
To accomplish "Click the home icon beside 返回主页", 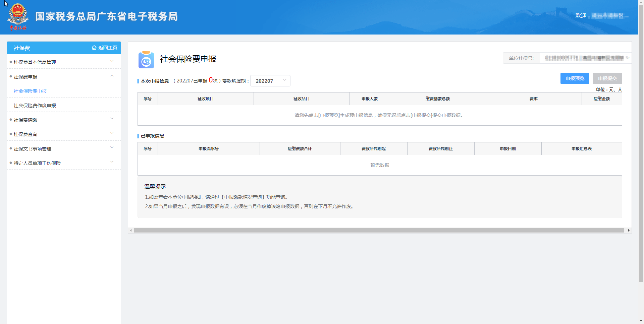I will pyautogui.click(x=94, y=48).
